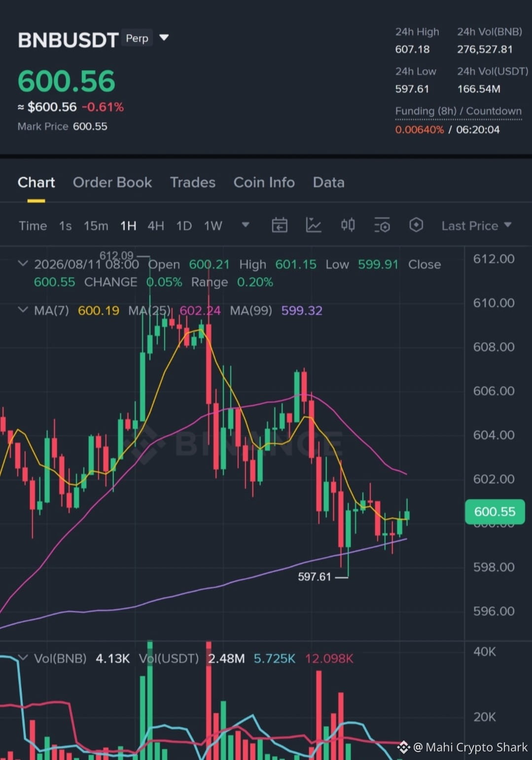Switch to the Order Book tab
The height and width of the screenshot is (760, 532).
(x=112, y=182)
